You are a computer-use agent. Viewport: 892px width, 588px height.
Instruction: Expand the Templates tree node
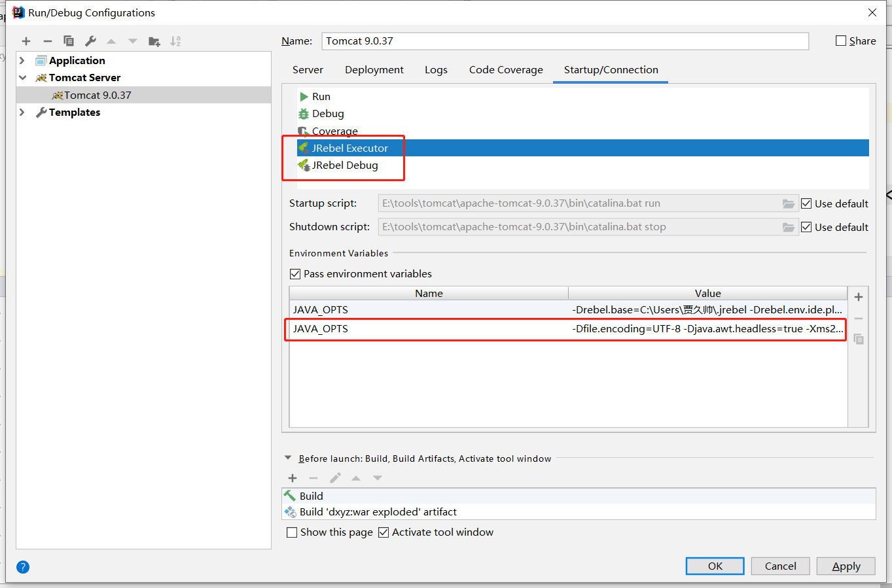point(22,112)
